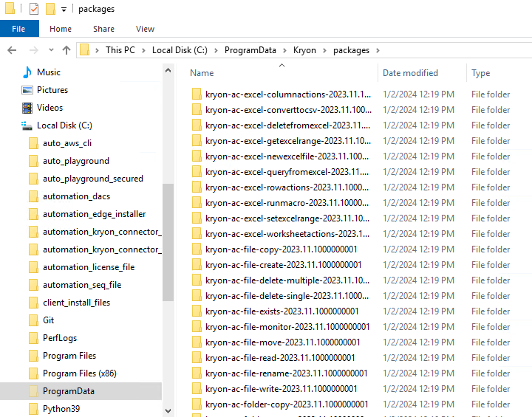Click the client_install_files folder icon
Screen dimensions: 532x417
33,303
